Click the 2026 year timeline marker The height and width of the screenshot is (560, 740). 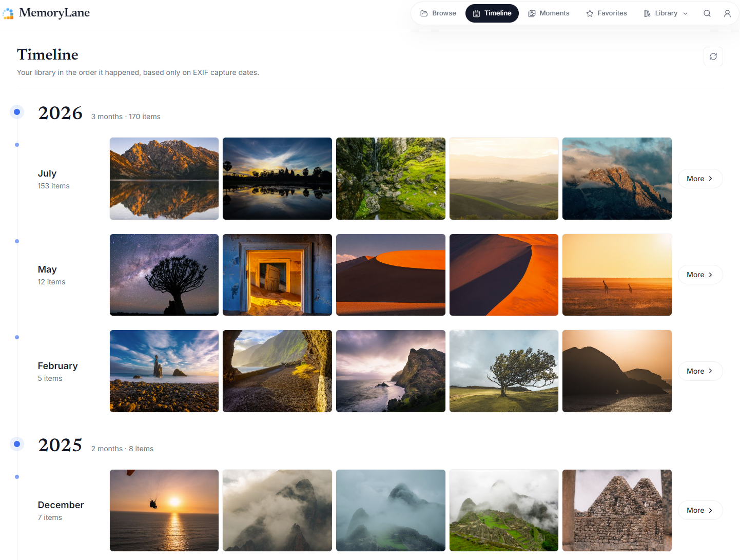click(x=17, y=112)
